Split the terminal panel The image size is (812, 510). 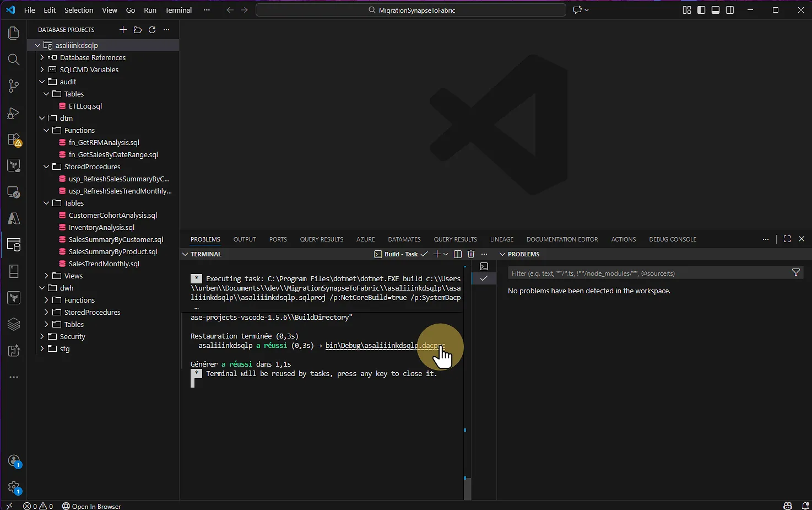pyautogui.click(x=457, y=254)
